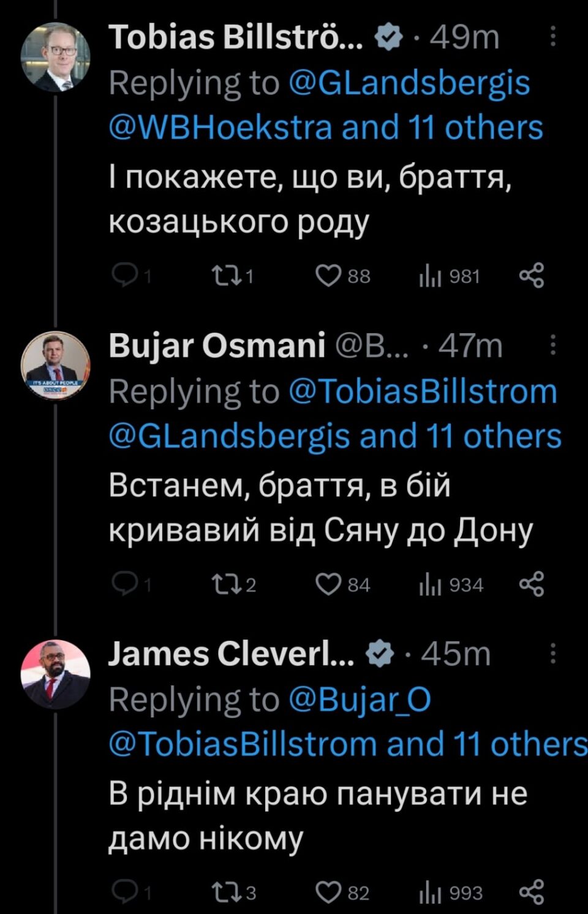Image resolution: width=588 pixels, height=914 pixels.
Task: Click the 981 views count on the first tweet
Action: click(x=464, y=276)
